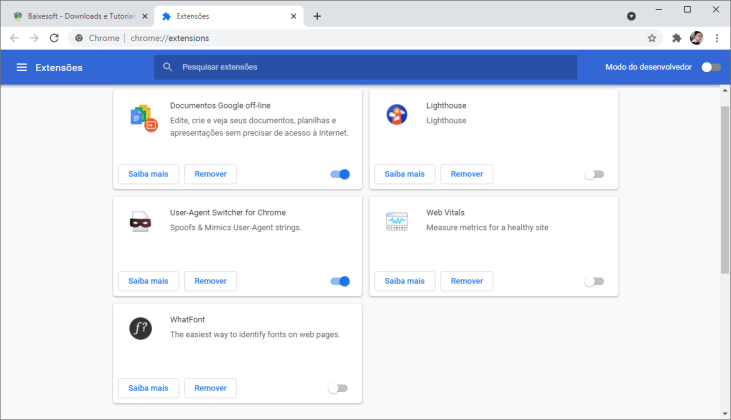
Task: Remove User-Agent Switcher for Chrome
Action: (x=210, y=281)
